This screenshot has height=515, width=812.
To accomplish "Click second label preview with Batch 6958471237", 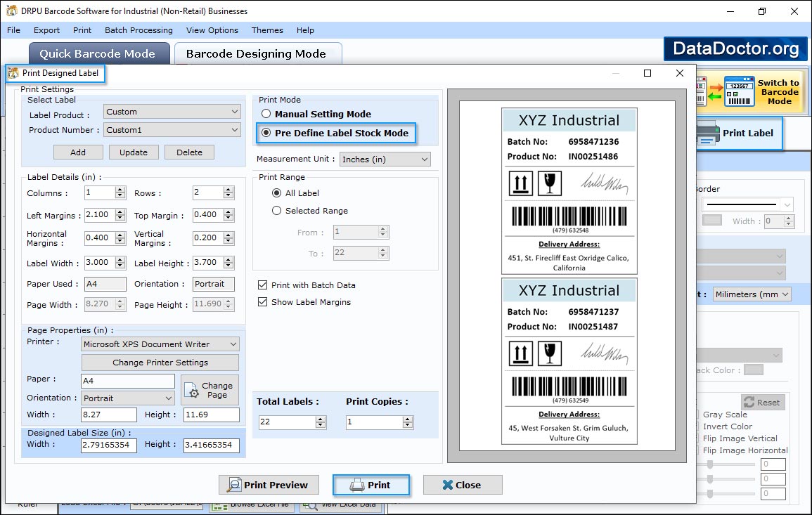I will tap(569, 361).
